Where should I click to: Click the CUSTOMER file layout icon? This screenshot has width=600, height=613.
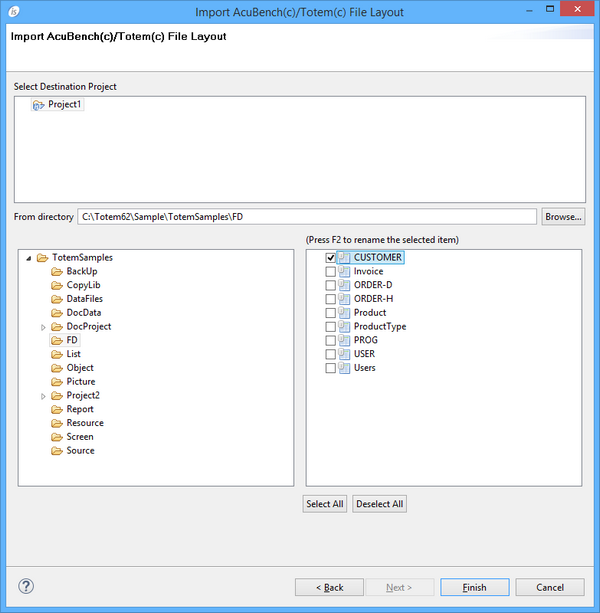point(344,258)
